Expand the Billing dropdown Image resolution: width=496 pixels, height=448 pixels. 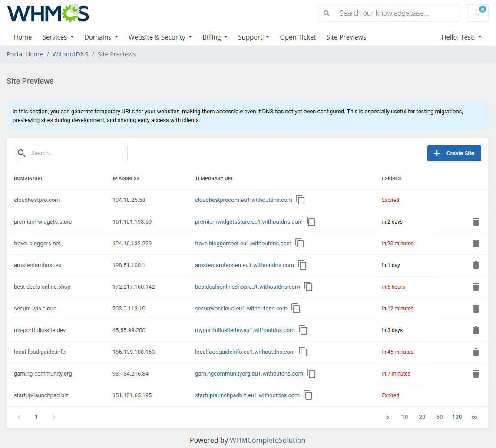tap(215, 37)
